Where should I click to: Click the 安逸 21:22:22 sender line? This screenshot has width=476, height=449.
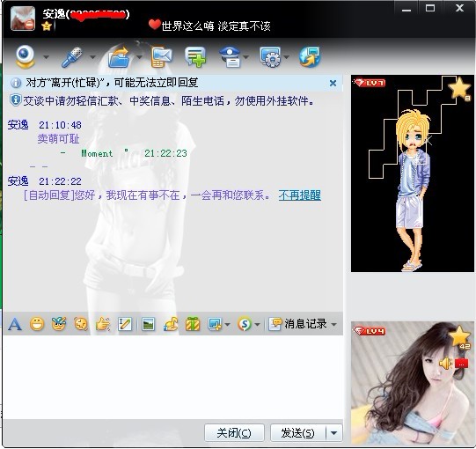[45, 181]
